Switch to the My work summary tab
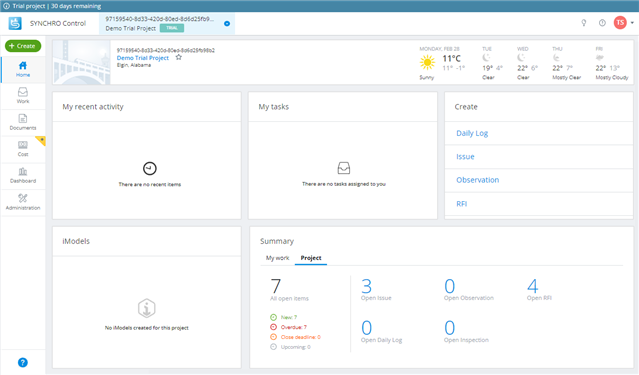Image resolution: width=639 pixels, height=375 pixels. point(277,258)
